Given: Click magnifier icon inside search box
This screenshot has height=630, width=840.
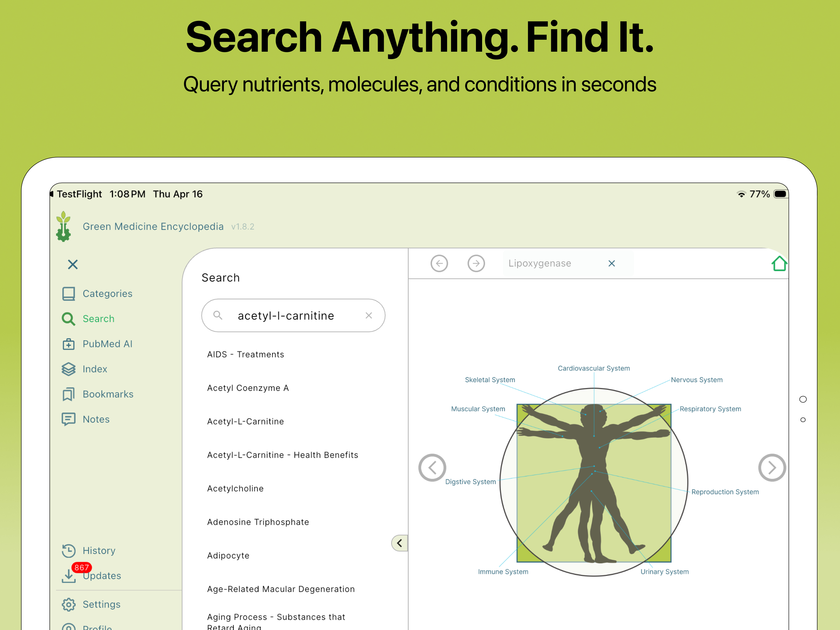Looking at the screenshot, I should pos(218,315).
